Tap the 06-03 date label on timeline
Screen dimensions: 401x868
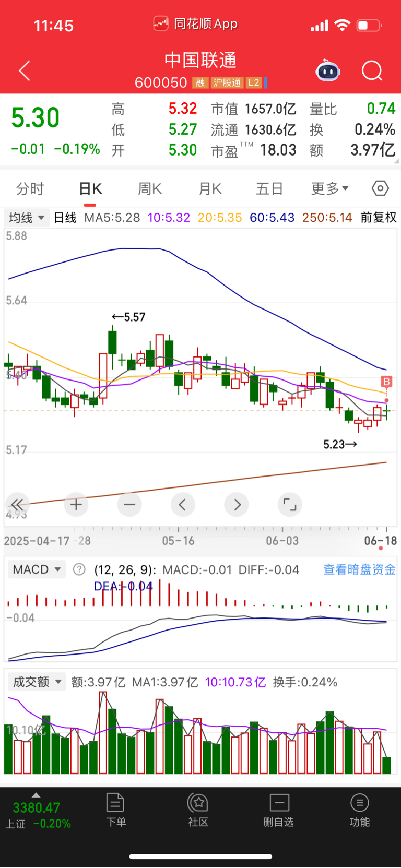pyautogui.click(x=282, y=541)
